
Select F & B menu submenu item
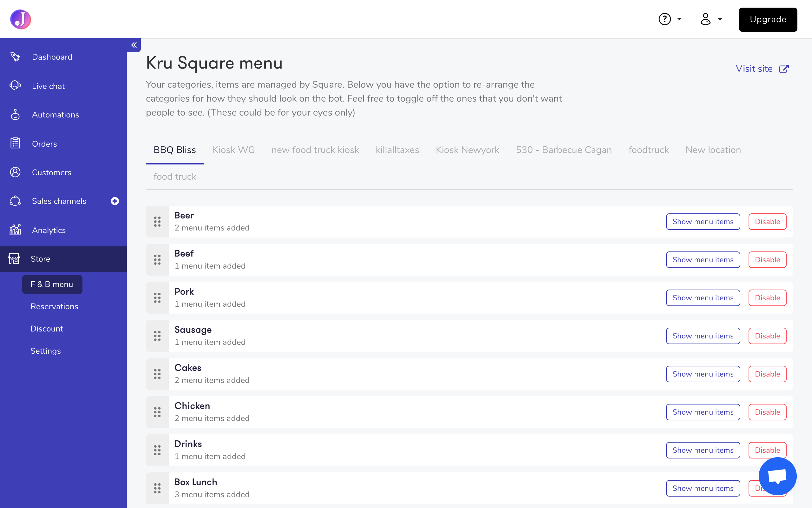click(x=52, y=284)
